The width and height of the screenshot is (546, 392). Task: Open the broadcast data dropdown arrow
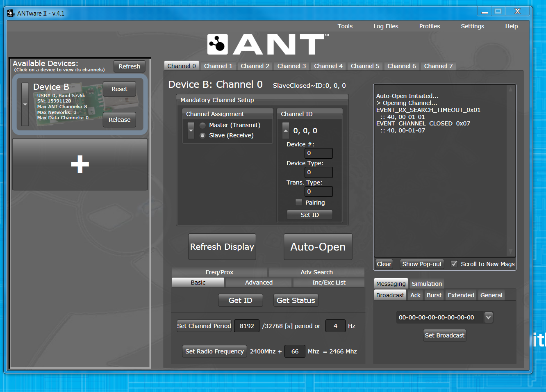tap(488, 317)
